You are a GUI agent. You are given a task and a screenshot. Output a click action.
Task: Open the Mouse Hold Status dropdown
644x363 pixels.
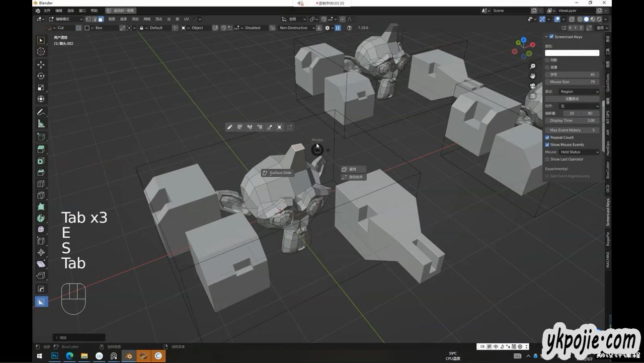point(579,152)
